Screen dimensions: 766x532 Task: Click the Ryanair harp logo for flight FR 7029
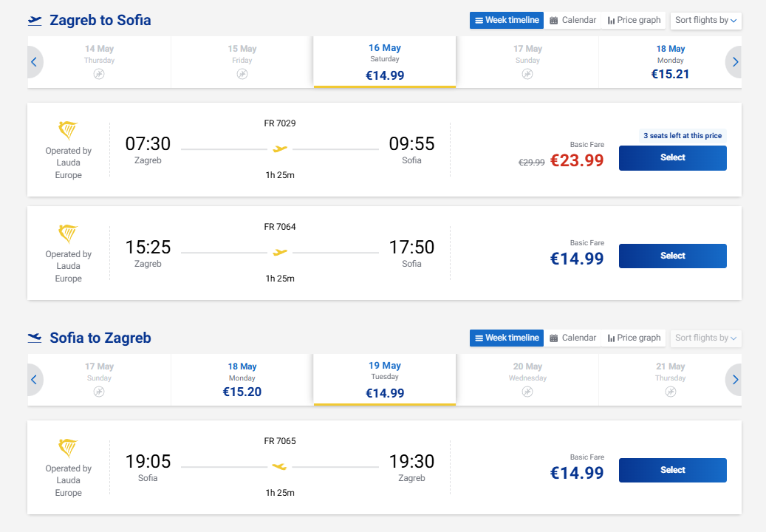click(x=68, y=131)
